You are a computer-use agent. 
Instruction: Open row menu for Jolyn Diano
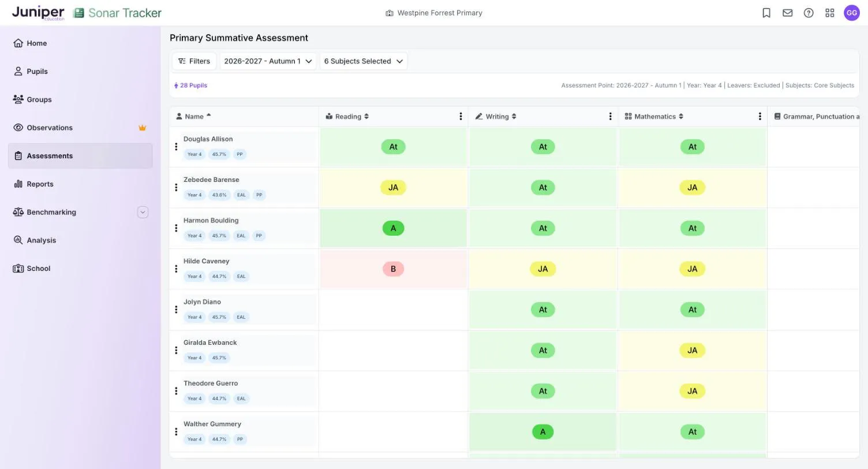(x=176, y=310)
